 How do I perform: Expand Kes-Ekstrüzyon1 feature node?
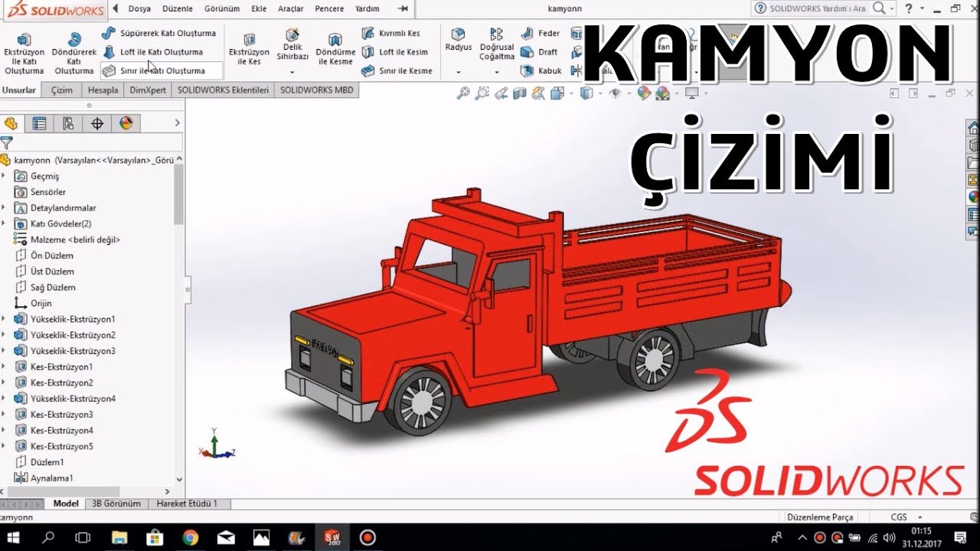coord(4,367)
